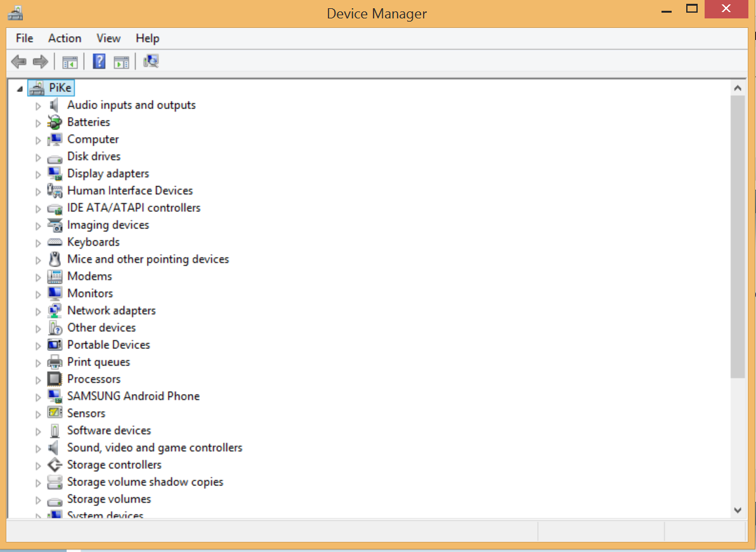Collapse the PiKe root node
The image size is (756, 552).
[x=20, y=89]
